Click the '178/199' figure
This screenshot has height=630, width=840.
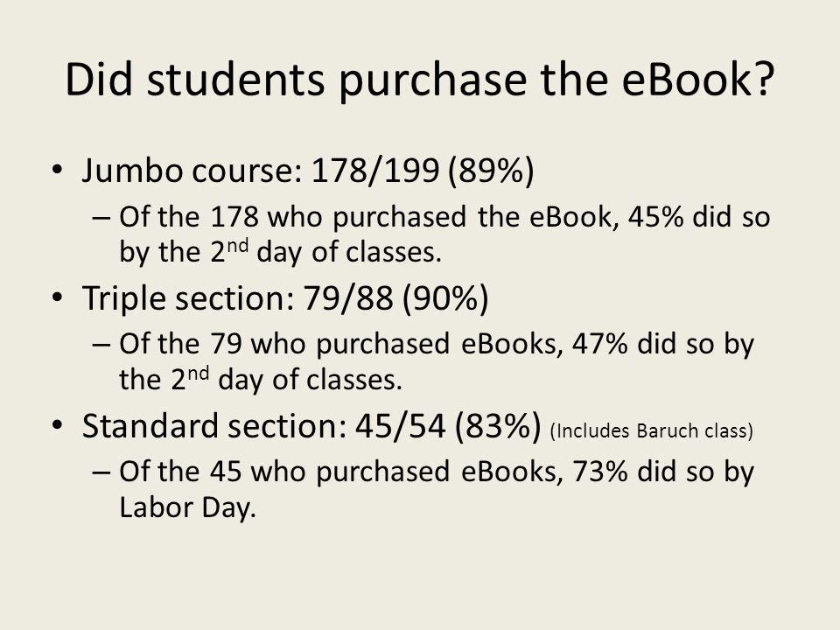coord(375,171)
